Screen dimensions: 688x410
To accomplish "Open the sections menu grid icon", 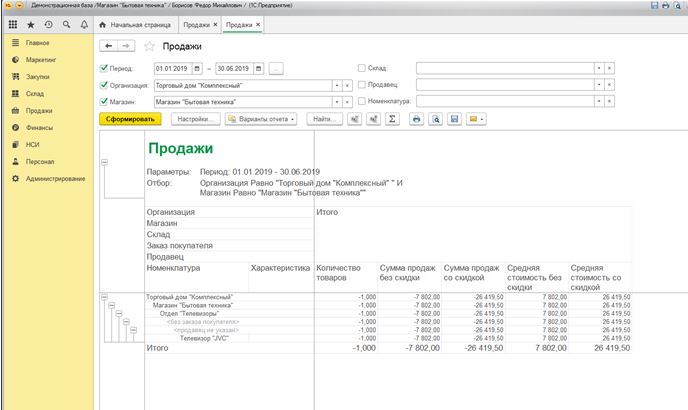I will point(13,23).
